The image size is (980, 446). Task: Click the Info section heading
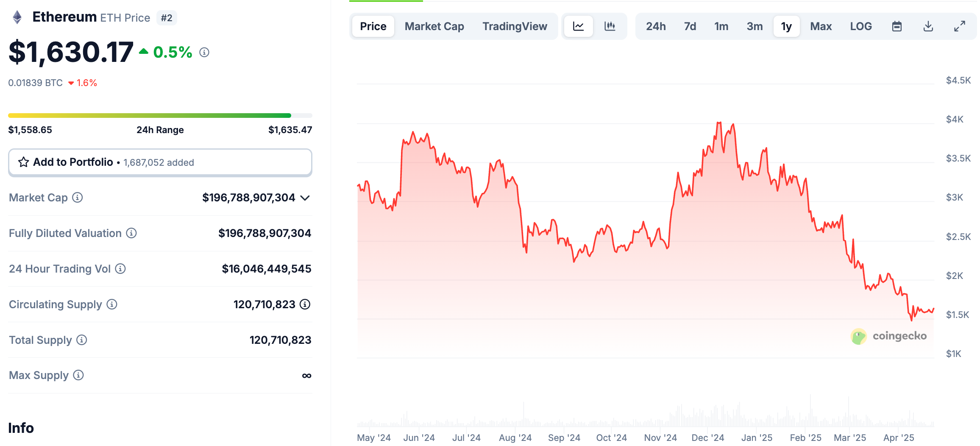click(x=21, y=428)
